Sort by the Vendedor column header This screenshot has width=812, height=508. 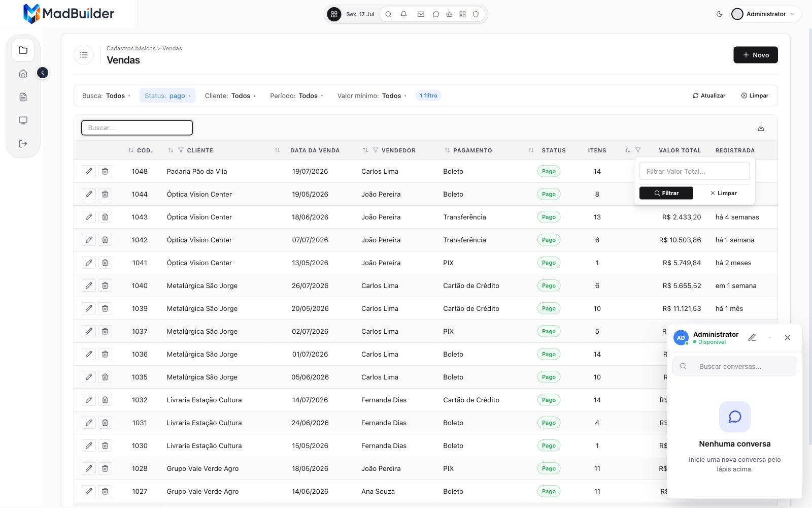coord(398,150)
